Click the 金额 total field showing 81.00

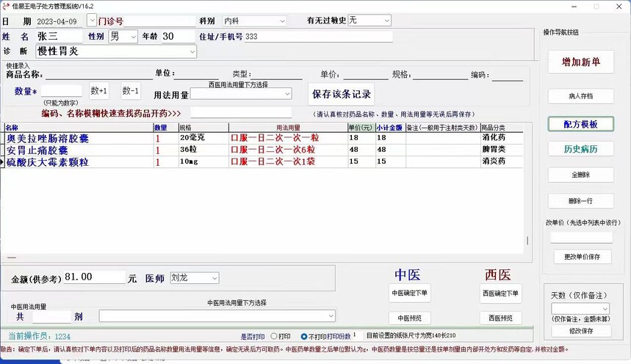point(95,277)
